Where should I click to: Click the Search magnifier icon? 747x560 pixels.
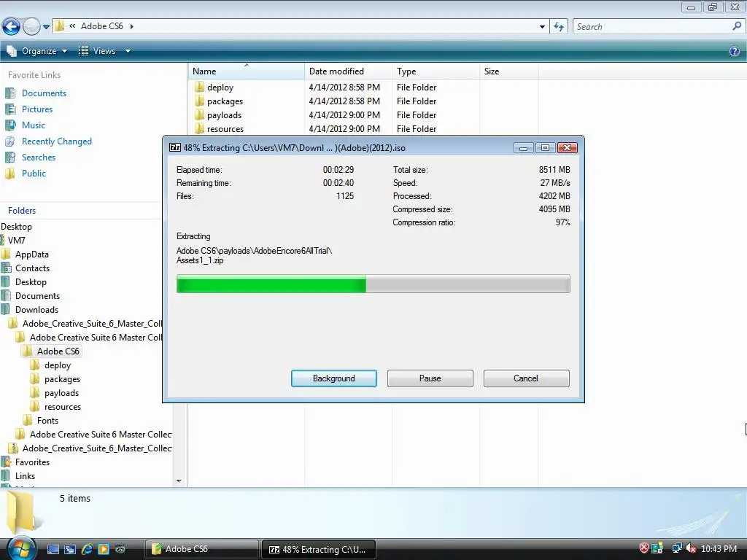point(737,27)
